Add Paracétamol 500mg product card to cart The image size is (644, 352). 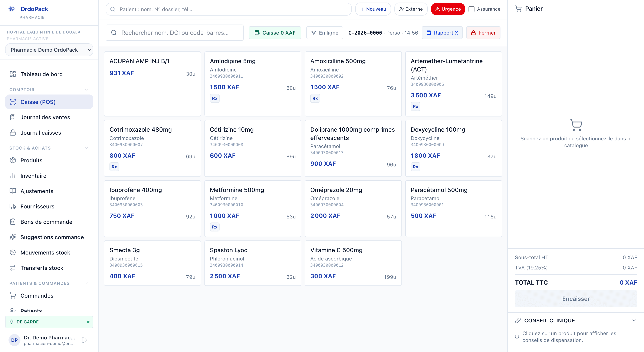[x=453, y=208]
